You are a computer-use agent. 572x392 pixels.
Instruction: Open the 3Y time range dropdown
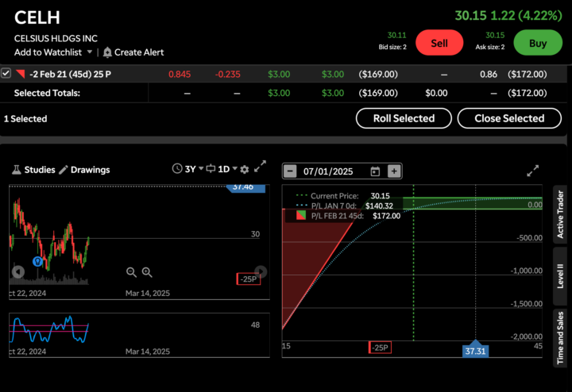tap(187, 169)
